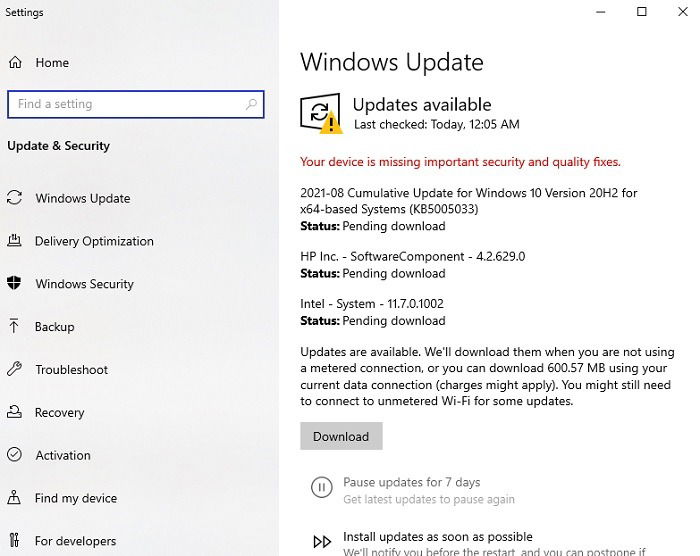Click the Recovery icon in sidebar
The image size is (700, 556).
pos(14,412)
